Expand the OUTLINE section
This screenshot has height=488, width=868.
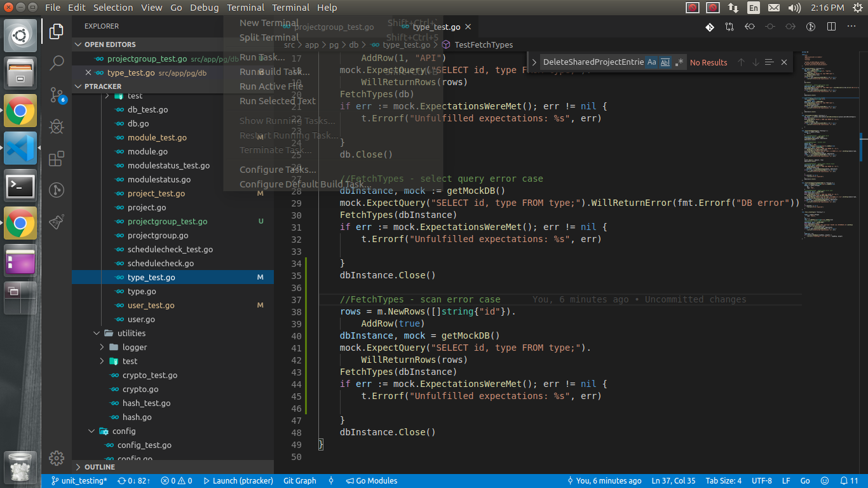tap(173, 467)
